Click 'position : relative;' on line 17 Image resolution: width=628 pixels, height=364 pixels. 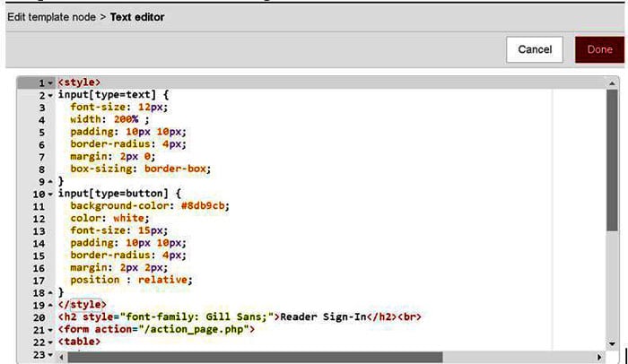131,280
